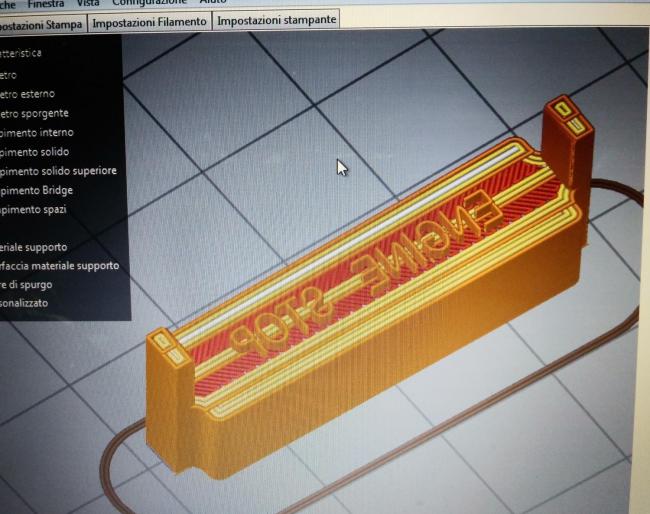The width and height of the screenshot is (650, 514).
Task: Open the Impostazioni Filamento tab
Action: point(149,22)
